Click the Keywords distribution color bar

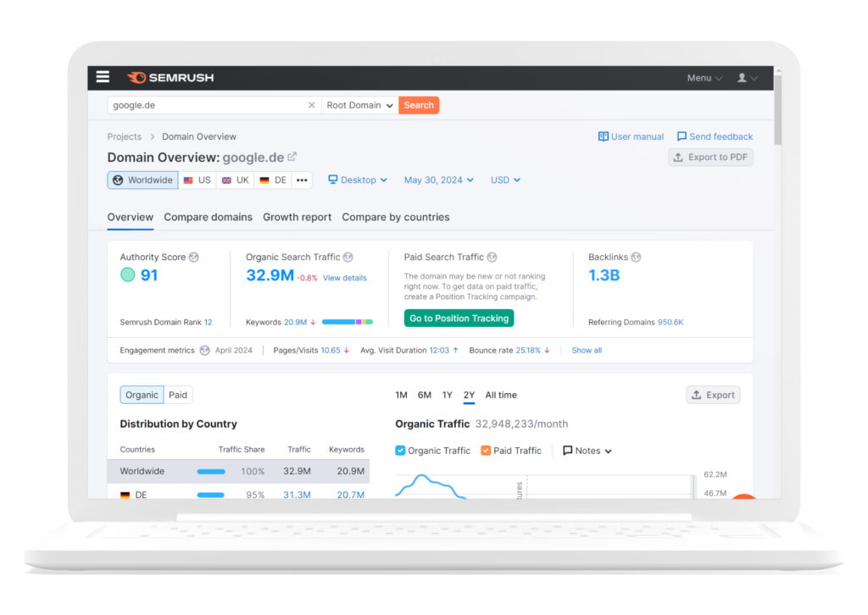coord(347,322)
